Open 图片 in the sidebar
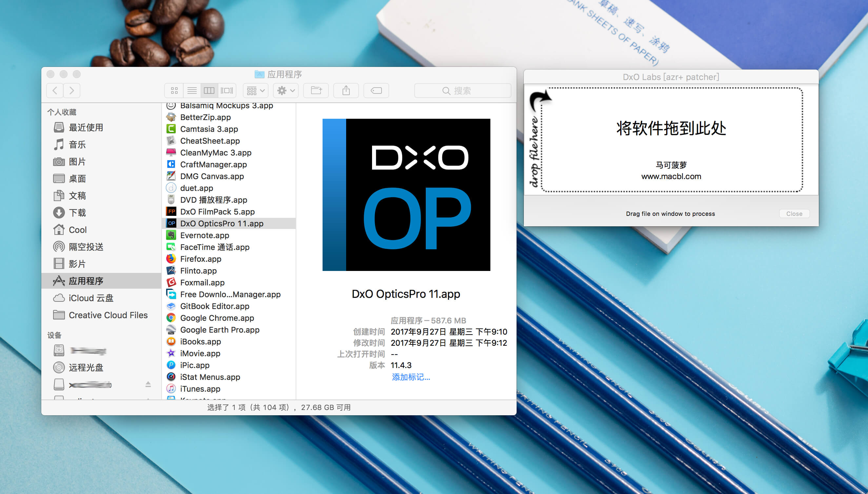868x494 pixels. (101, 161)
